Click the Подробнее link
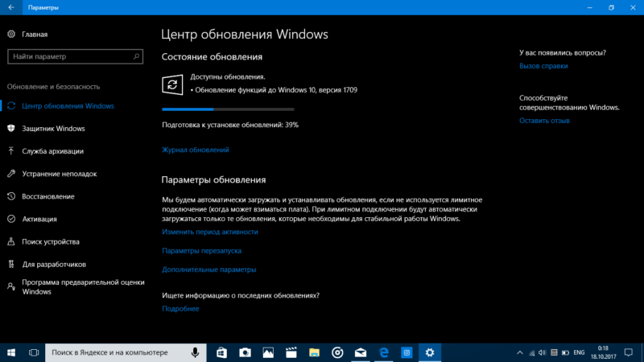The image size is (644, 362). coord(180,308)
